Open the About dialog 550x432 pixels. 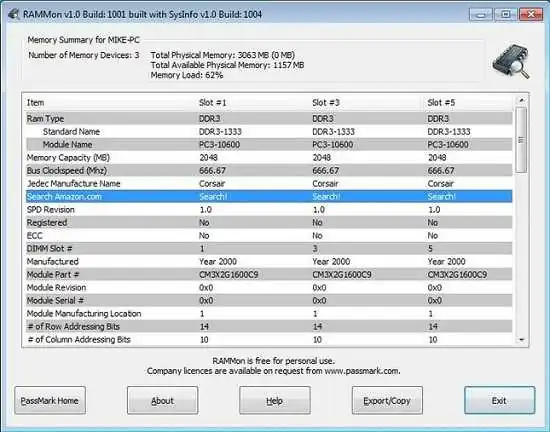[162, 400]
